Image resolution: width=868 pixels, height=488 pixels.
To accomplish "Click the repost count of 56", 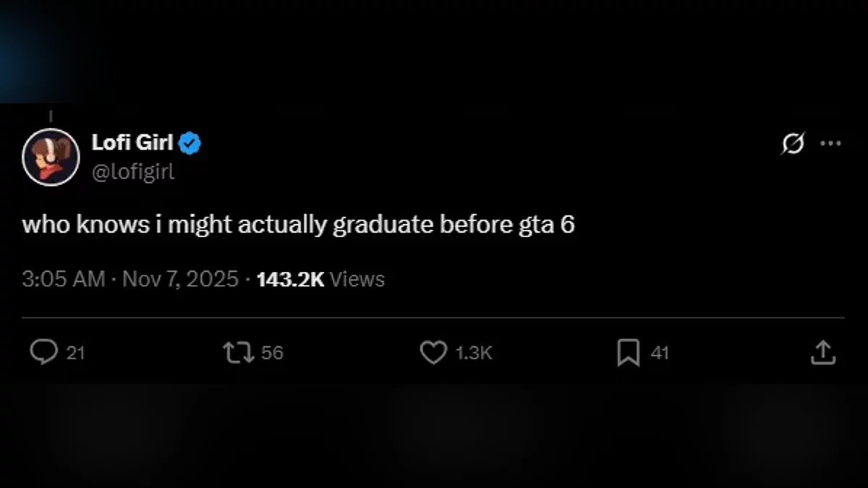I will tap(272, 353).
